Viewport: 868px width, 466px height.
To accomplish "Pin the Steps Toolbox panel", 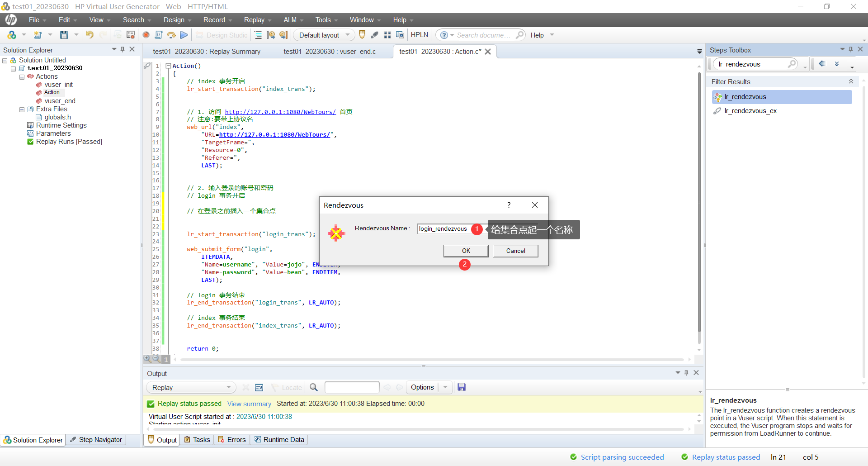I will 851,49.
